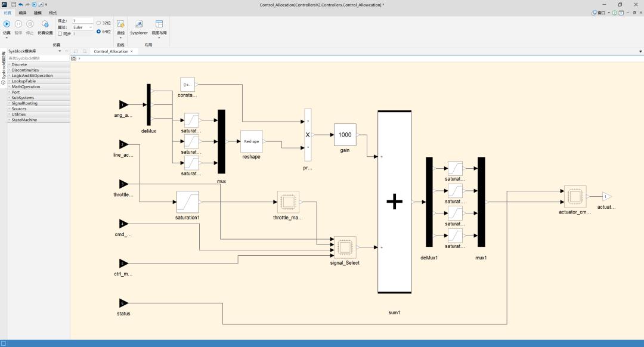Select the constant block at top

click(187, 85)
